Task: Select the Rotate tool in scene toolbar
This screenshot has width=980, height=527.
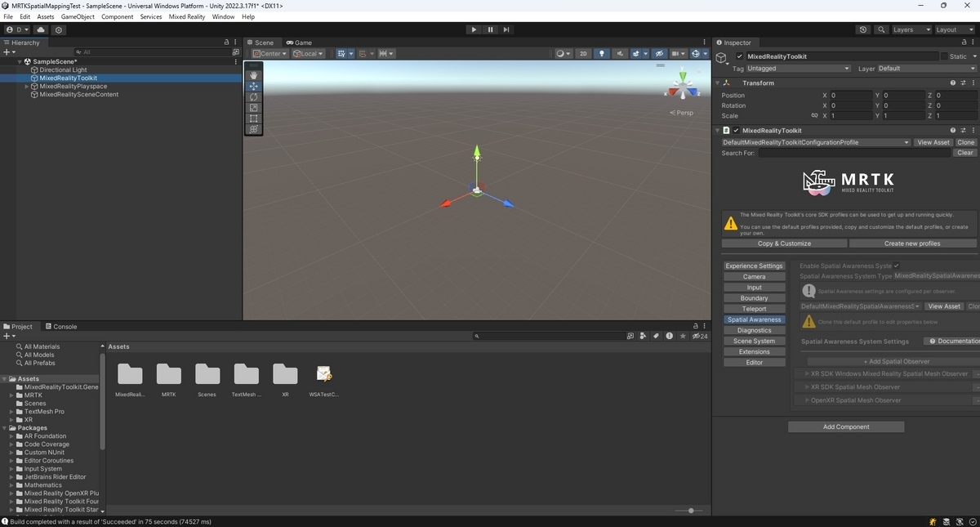Action: 253,96
